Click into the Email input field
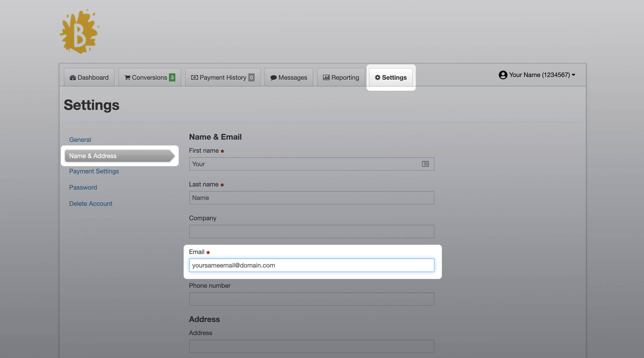Screen dimensions: 644x358 [312, 265]
